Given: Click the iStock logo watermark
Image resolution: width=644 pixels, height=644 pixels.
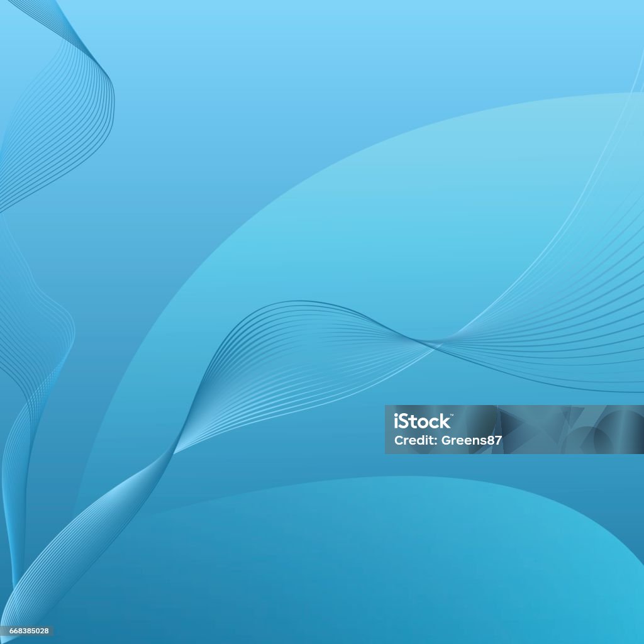Looking at the screenshot, I should [x=422, y=421].
